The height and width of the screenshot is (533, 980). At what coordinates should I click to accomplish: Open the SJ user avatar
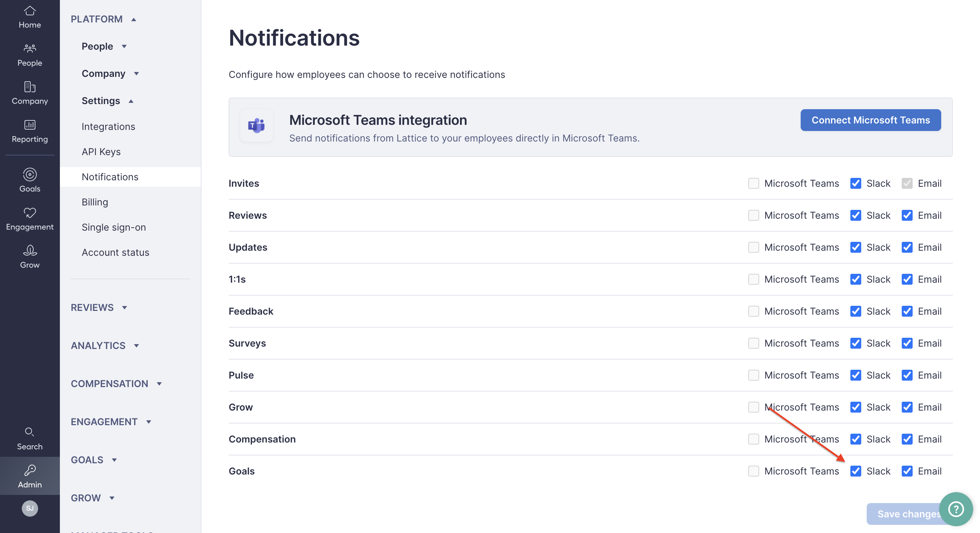[30, 508]
